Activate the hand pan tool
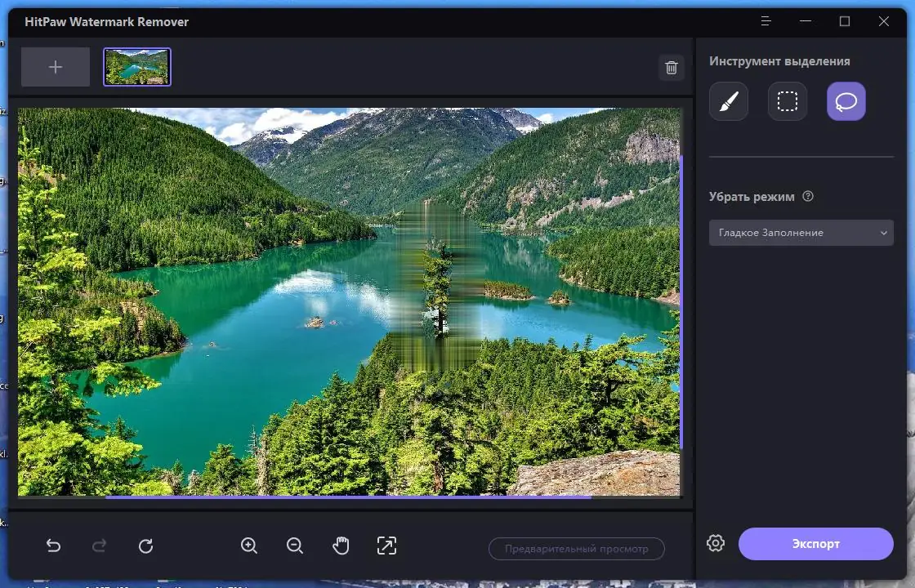Screen dimensions: 915x588 coord(341,546)
